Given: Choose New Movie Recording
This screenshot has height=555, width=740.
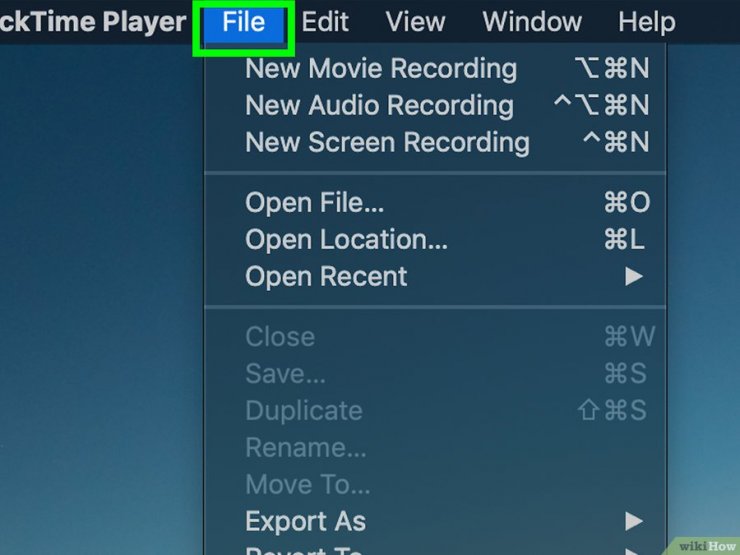Looking at the screenshot, I should click(435, 68).
